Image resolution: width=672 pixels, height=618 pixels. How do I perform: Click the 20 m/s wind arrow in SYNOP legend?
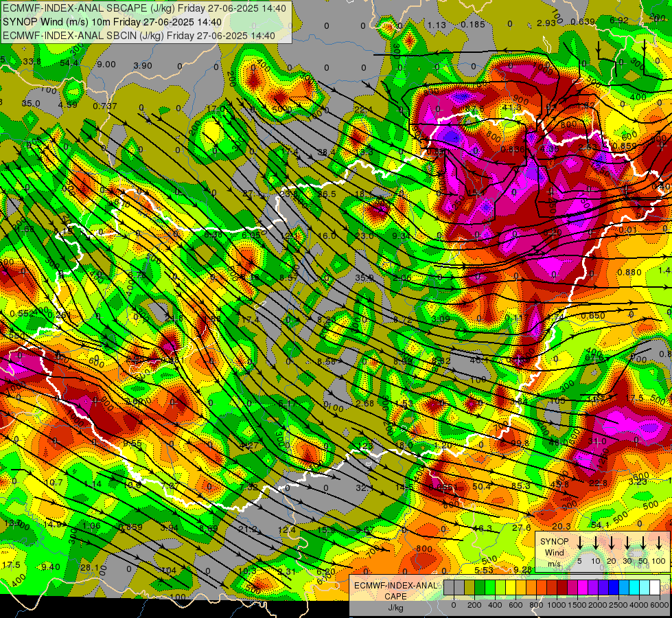click(x=612, y=543)
